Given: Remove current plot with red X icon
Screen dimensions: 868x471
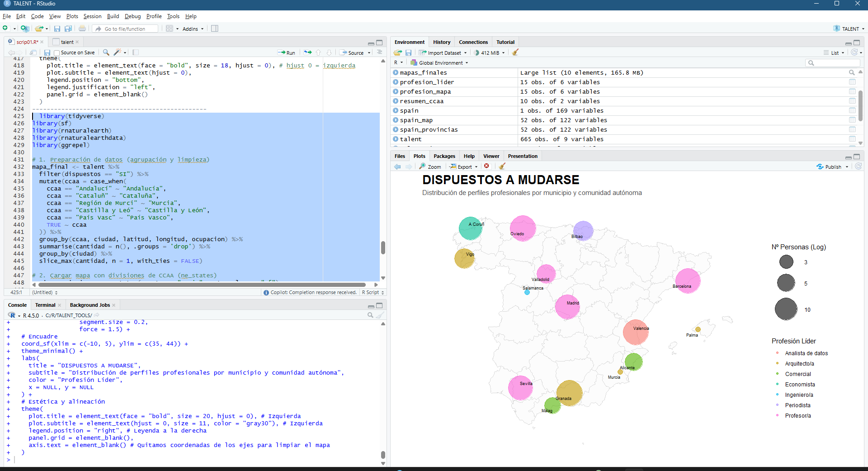Looking at the screenshot, I should [486, 167].
